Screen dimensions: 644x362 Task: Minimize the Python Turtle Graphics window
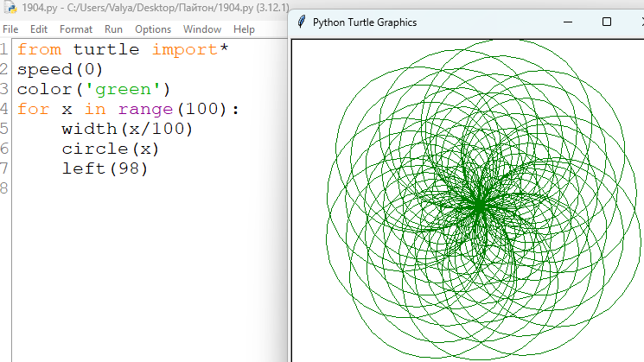point(568,22)
